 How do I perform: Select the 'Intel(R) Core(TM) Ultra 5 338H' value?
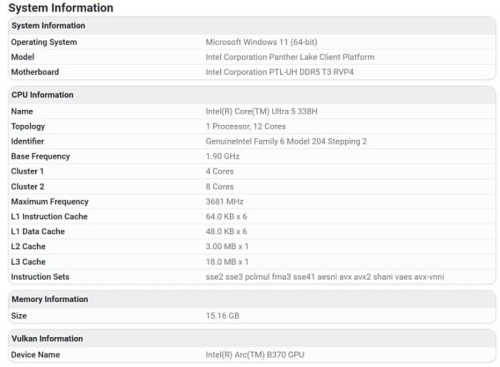pos(261,111)
